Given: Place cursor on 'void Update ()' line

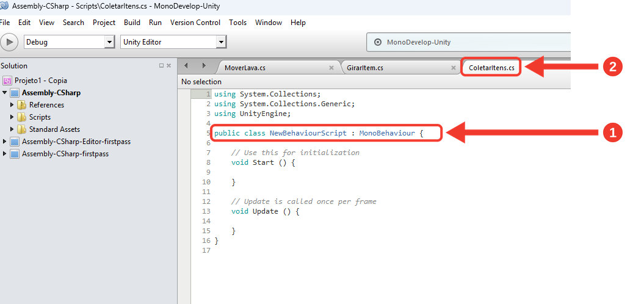Looking at the screenshot, I should (266, 212).
